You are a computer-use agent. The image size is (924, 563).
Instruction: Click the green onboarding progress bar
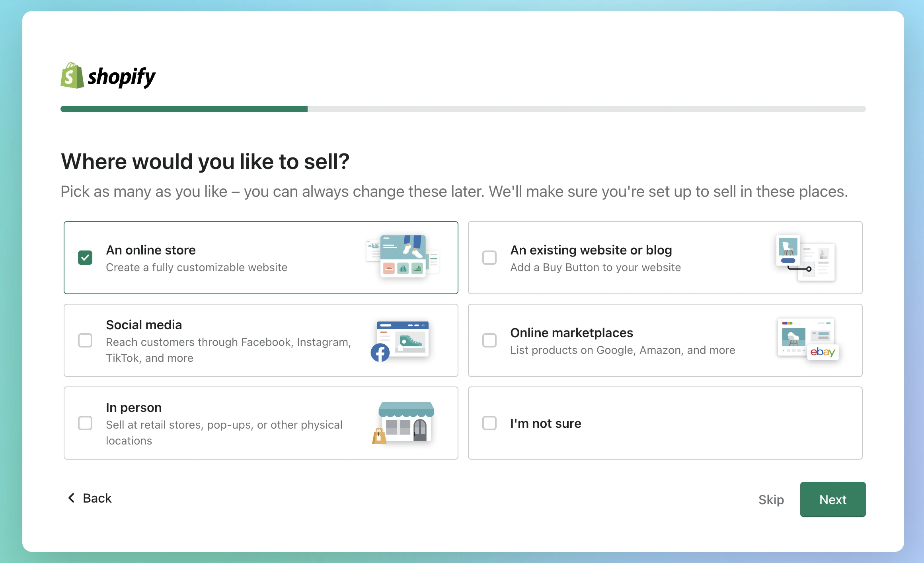click(184, 109)
